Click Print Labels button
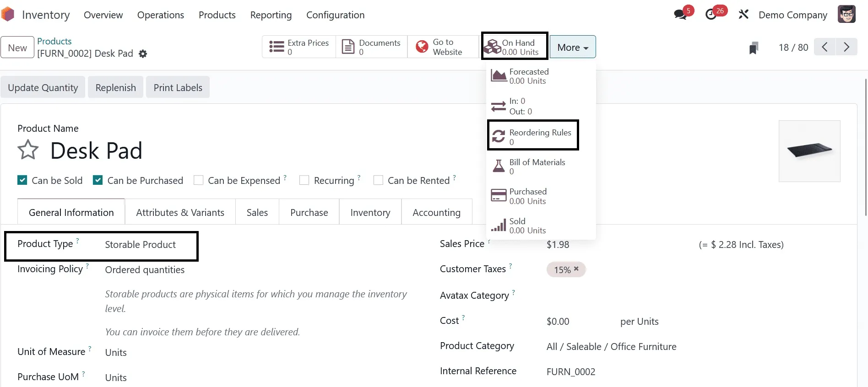Image resolution: width=868 pixels, height=387 pixels. tap(178, 87)
